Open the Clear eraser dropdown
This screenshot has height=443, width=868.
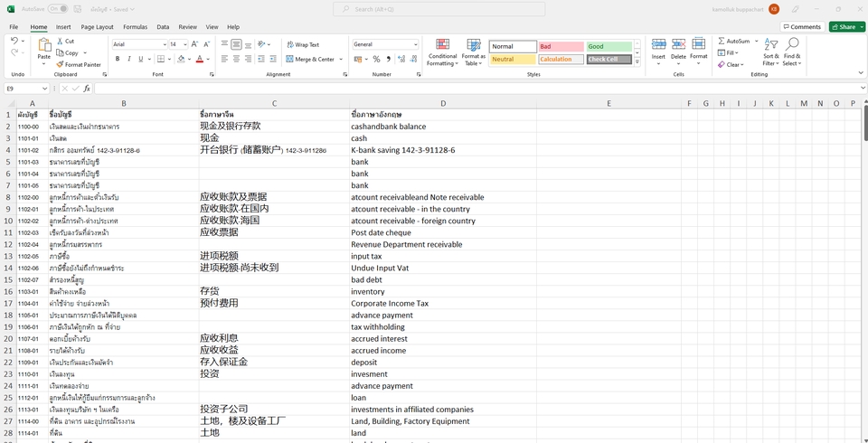click(731, 65)
